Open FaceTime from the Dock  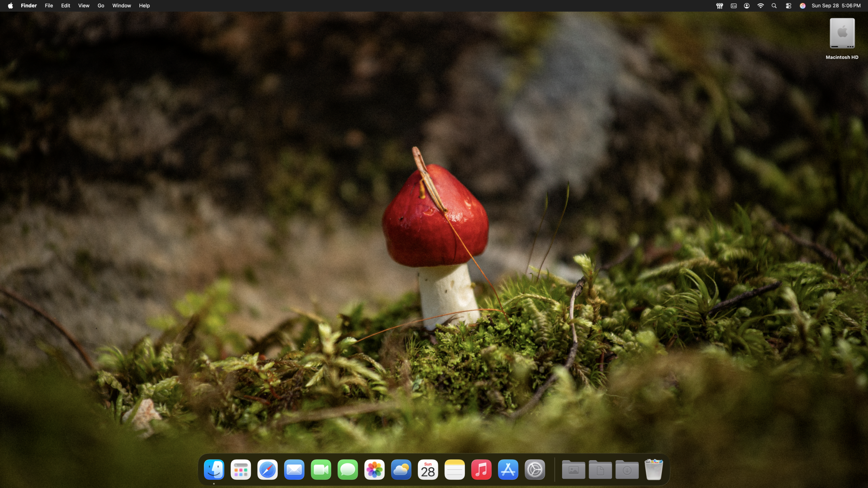click(321, 470)
